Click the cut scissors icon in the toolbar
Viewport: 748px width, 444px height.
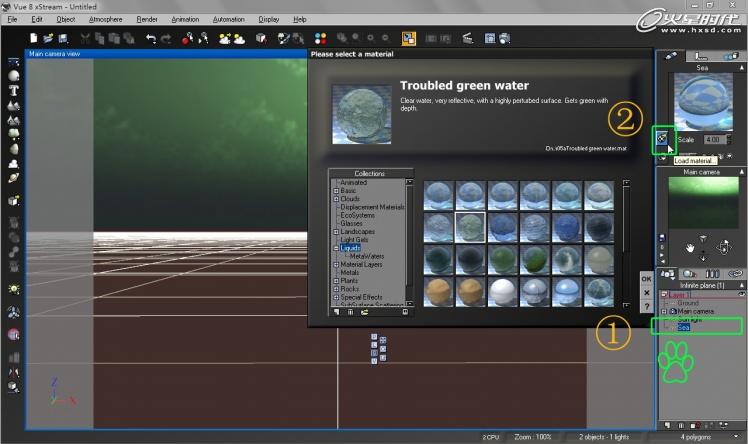tap(85, 39)
